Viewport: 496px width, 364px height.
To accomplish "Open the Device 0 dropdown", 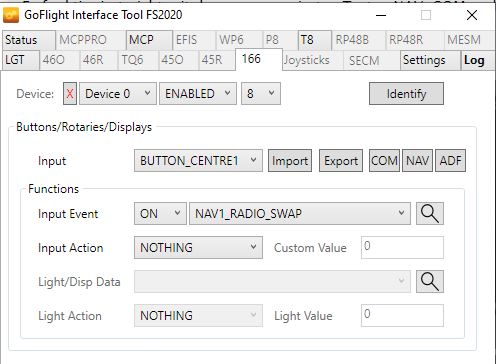I will pyautogui.click(x=118, y=94).
